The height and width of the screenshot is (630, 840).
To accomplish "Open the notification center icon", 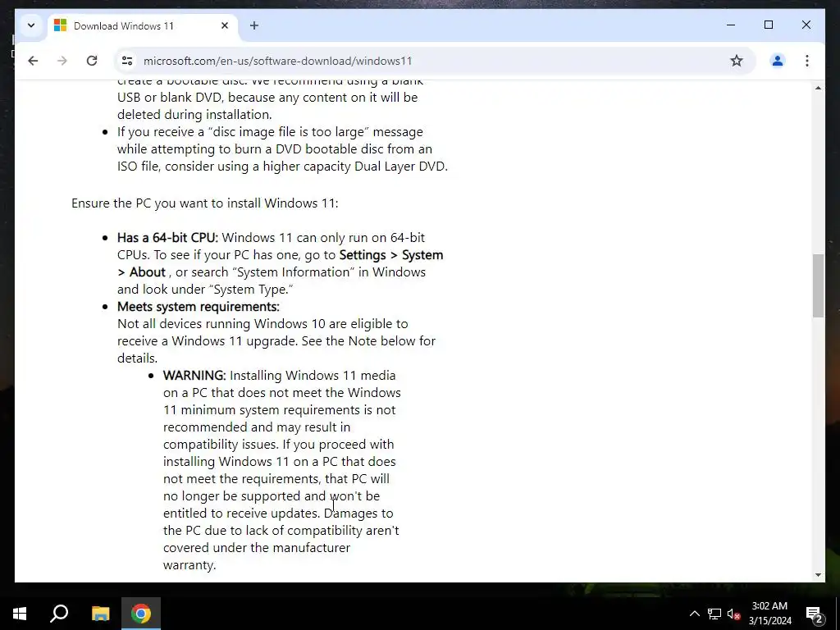I will [x=815, y=614].
